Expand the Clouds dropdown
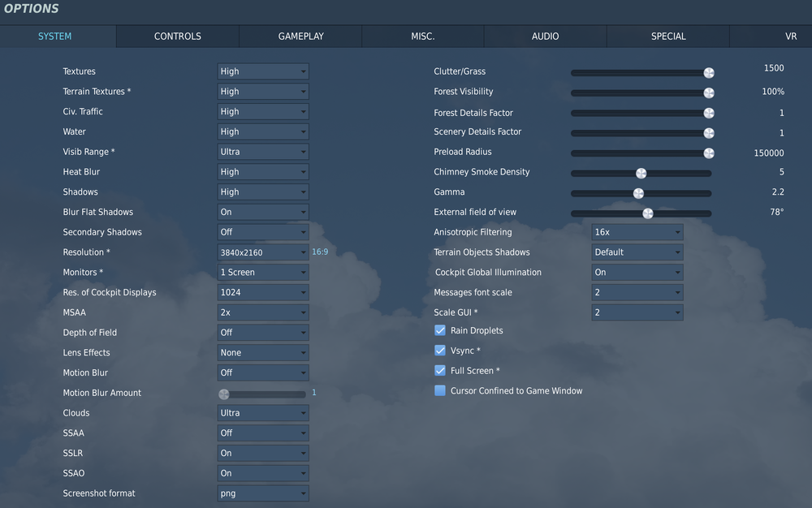812x508 pixels. click(x=263, y=413)
